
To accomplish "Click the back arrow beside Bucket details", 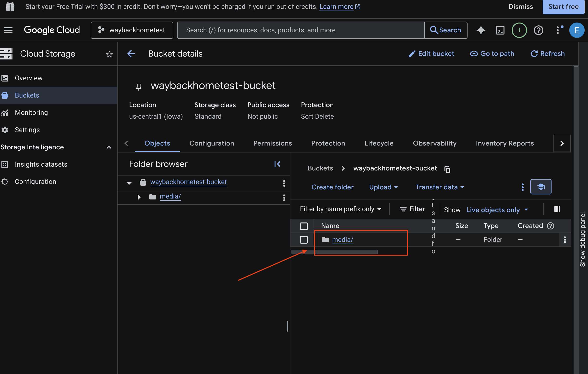I will (131, 54).
